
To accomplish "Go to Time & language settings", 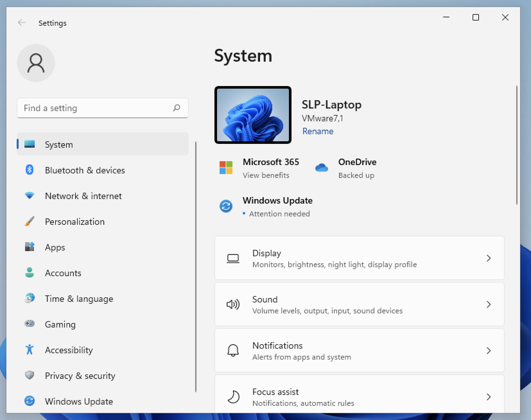I will (x=103, y=298).
